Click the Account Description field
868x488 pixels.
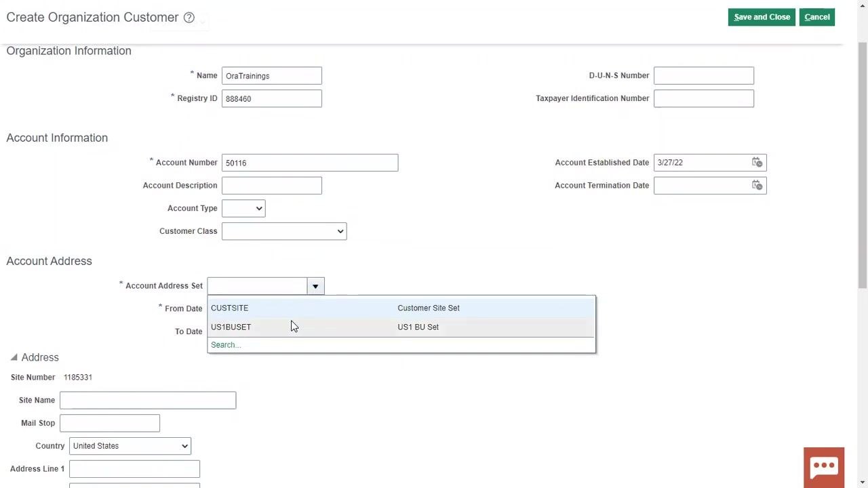(x=272, y=186)
